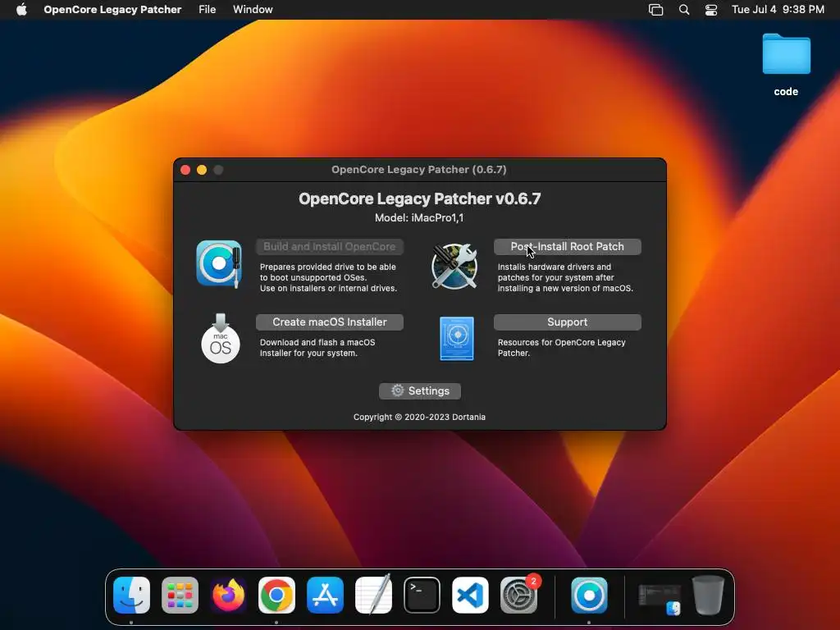Screen dimensions: 840x630
Task: Click the Stage Manager menu bar icon
Action: tap(655, 10)
